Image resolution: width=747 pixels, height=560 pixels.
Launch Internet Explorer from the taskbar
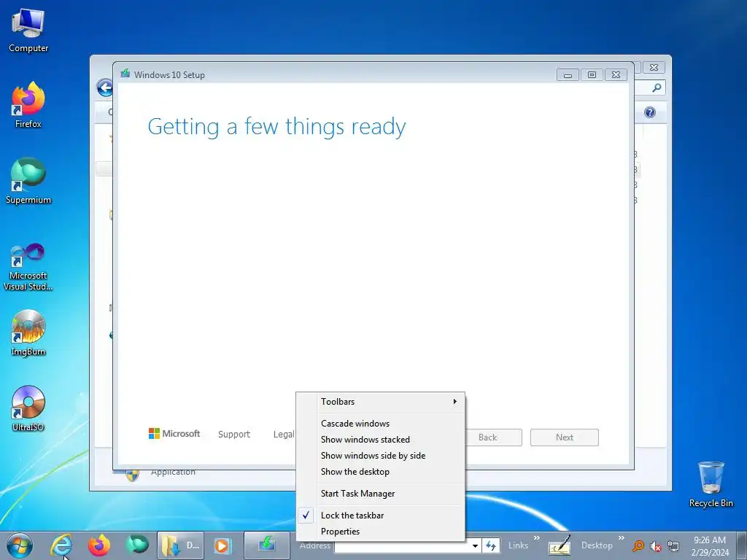[61, 545]
